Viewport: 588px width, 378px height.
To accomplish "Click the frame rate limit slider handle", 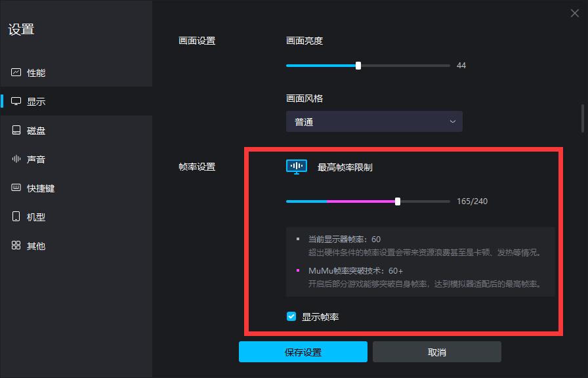I will point(397,201).
